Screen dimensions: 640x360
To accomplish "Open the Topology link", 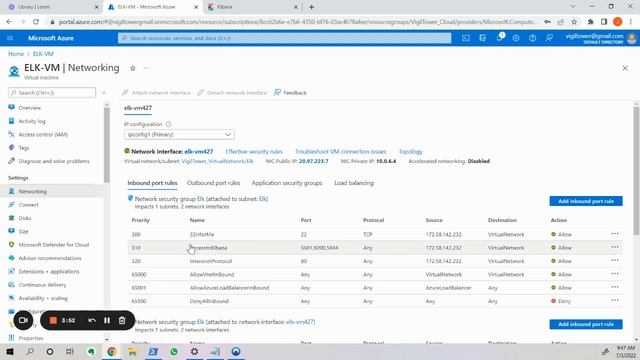I will (x=411, y=151).
